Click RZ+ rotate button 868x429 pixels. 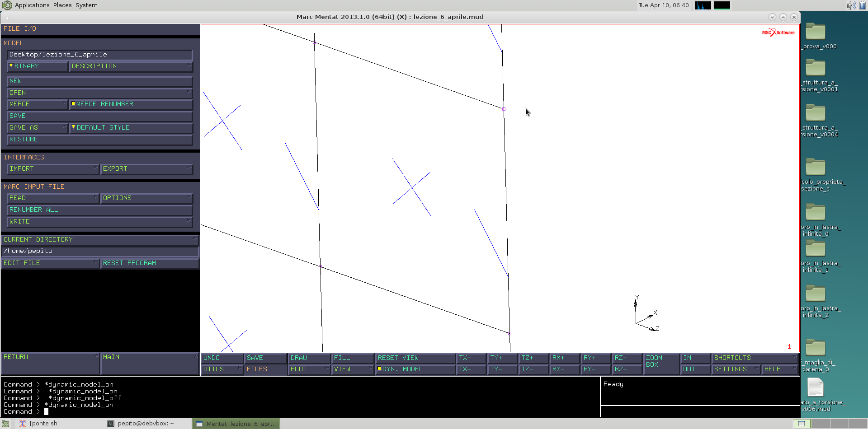pyautogui.click(x=627, y=358)
